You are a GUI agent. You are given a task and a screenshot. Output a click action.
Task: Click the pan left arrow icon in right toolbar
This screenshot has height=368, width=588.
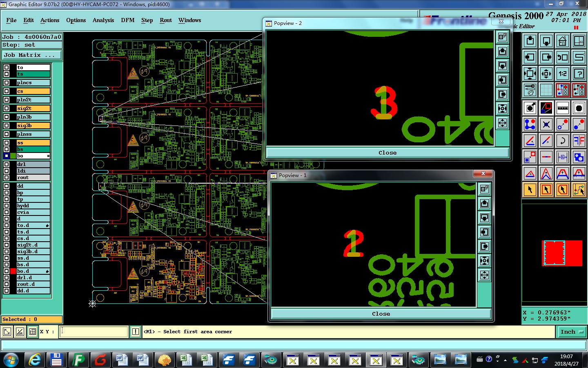coord(530,57)
